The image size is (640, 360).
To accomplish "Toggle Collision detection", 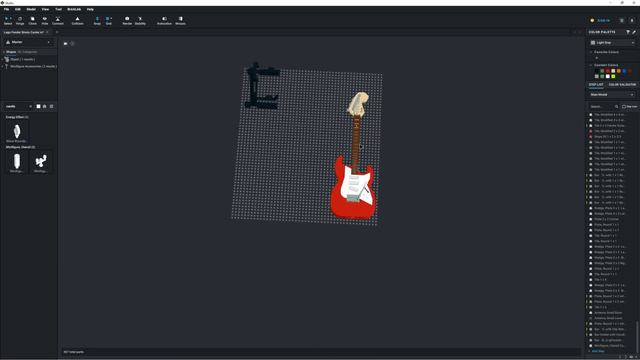I will coord(77,21).
